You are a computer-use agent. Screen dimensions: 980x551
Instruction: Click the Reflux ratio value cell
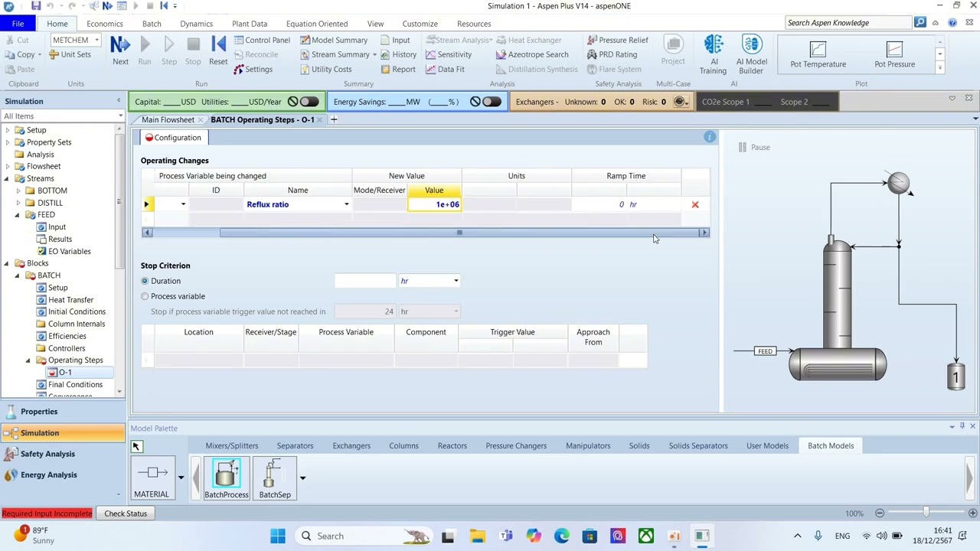click(x=434, y=204)
